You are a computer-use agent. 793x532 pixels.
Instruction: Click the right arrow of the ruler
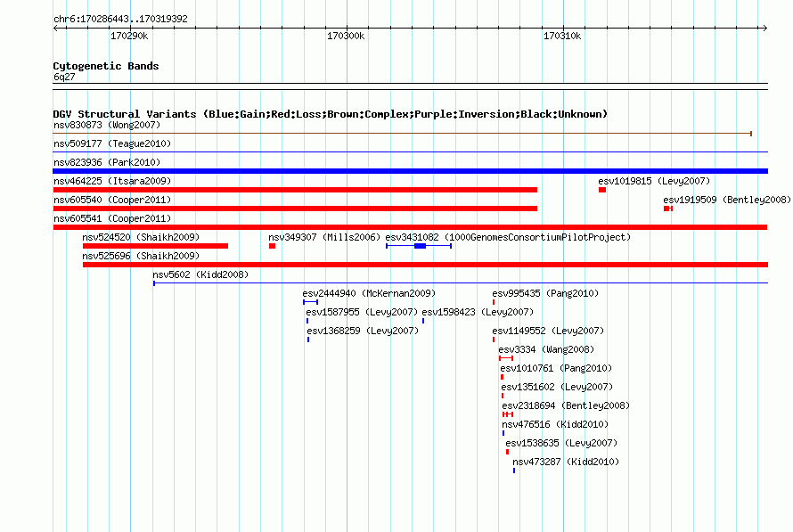[x=764, y=28]
